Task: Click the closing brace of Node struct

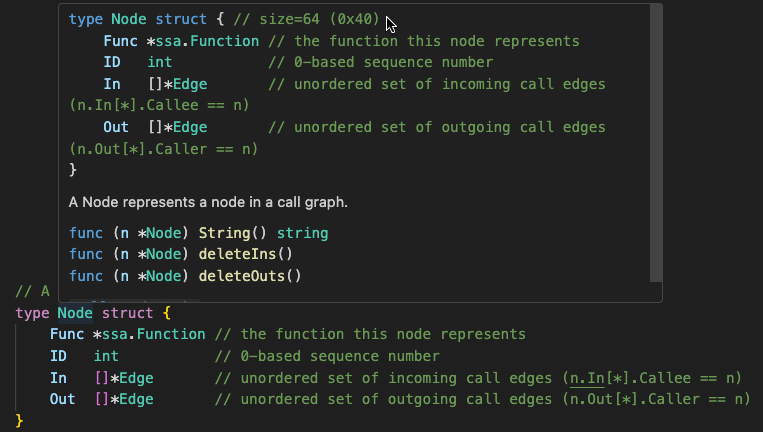Action: coord(19,421)
